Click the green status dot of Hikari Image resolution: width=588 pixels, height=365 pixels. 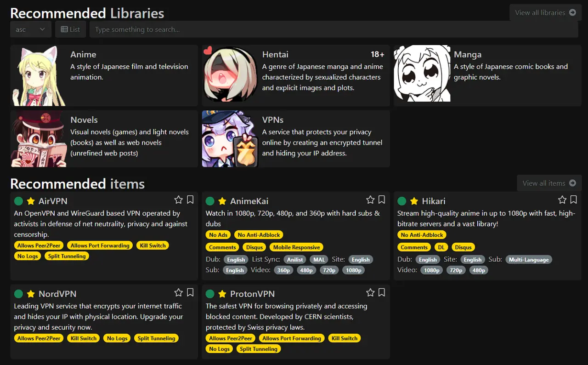(402, 201)
